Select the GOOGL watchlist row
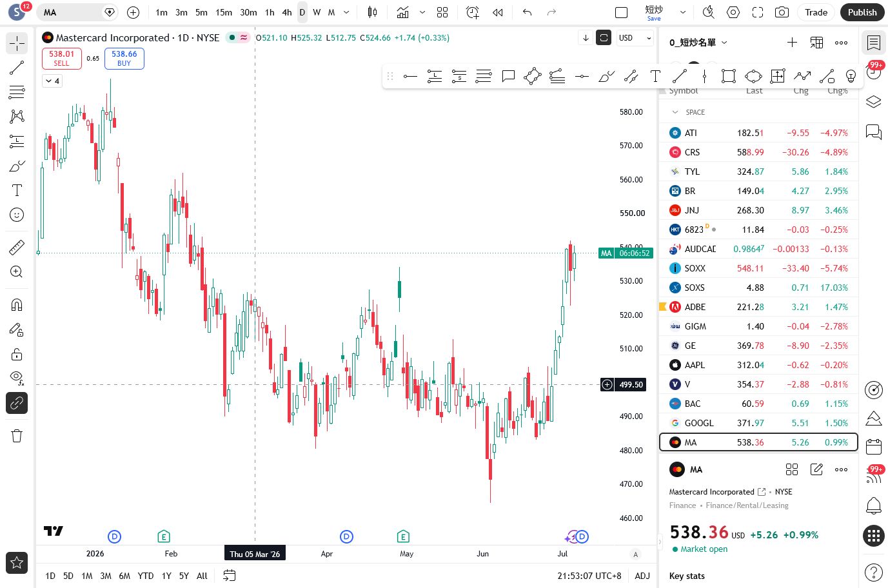 (758, 423)
